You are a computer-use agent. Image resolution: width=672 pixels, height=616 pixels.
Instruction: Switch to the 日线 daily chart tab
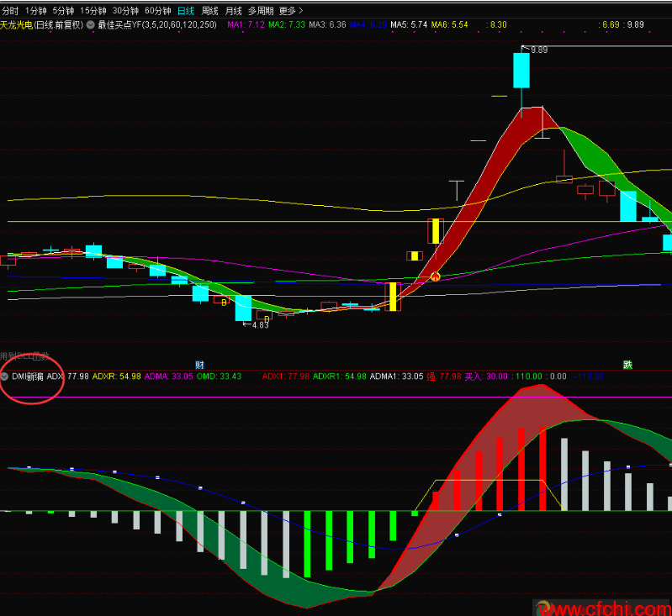pyautogui.click(x=186, y=11)
